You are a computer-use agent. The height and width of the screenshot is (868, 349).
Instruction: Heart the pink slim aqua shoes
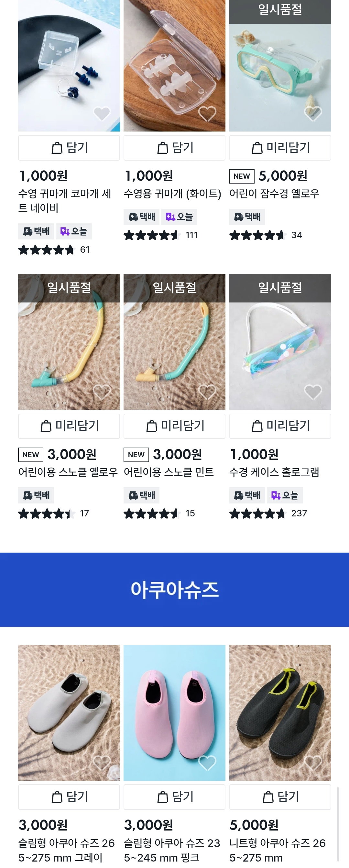(207, 763)
